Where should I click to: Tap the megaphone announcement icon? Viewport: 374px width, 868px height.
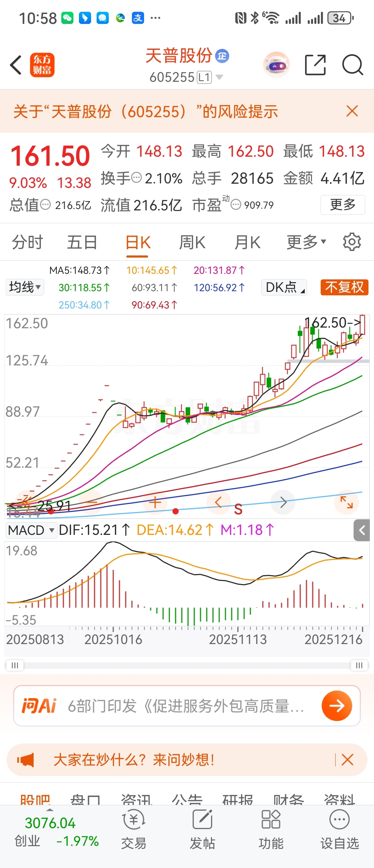26,760
